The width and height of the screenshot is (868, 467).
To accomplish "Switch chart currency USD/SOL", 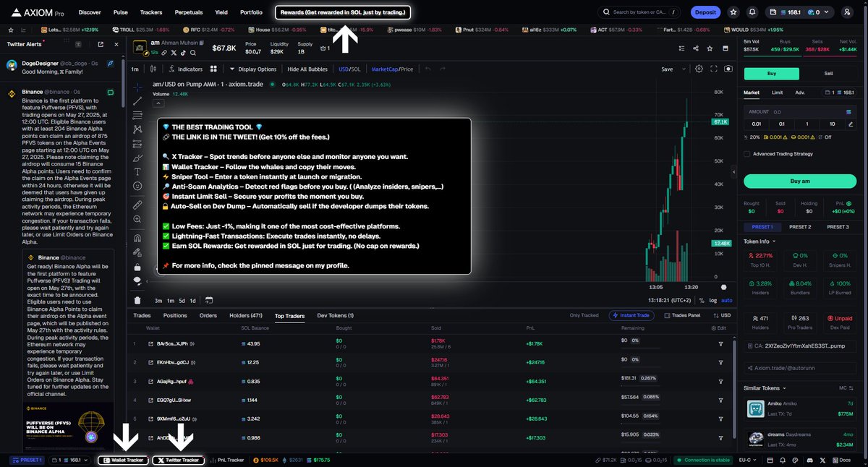I will click(x=349, y=69).
